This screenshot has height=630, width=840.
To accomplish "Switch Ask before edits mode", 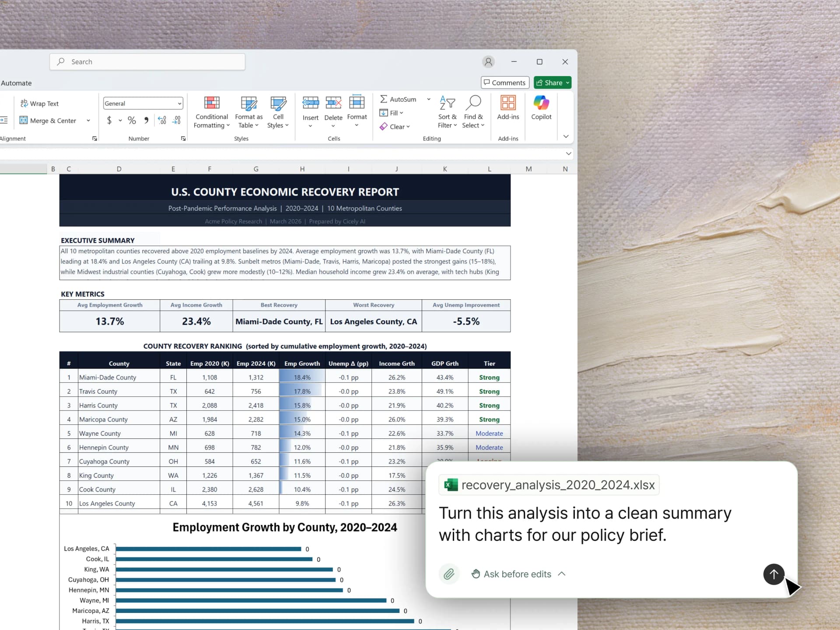I will (517, 574).
